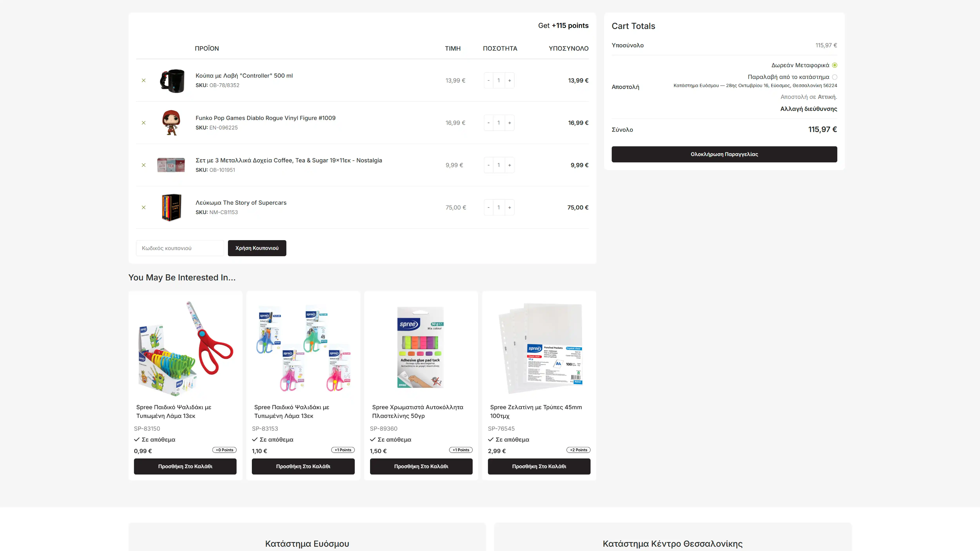Remove the Funko Pop Diablo Rogue item
Screen dimensions: 980x551
click(143, 123)
